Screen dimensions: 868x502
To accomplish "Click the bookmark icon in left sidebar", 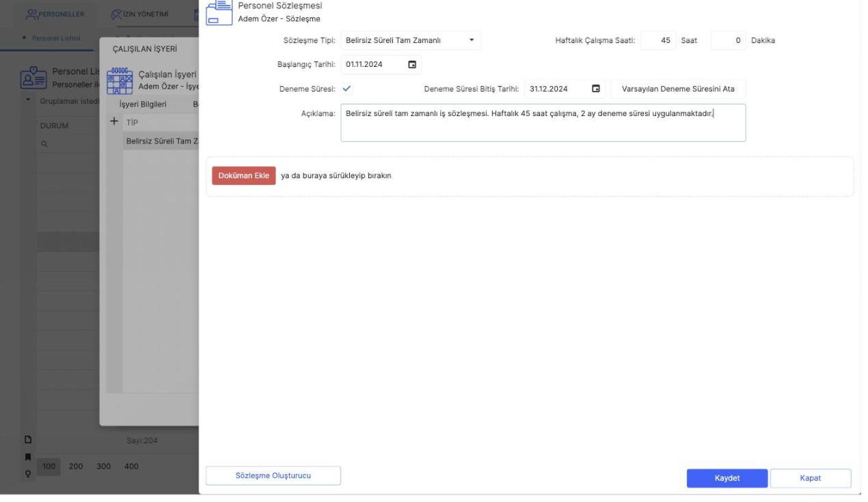I will 28,457.
